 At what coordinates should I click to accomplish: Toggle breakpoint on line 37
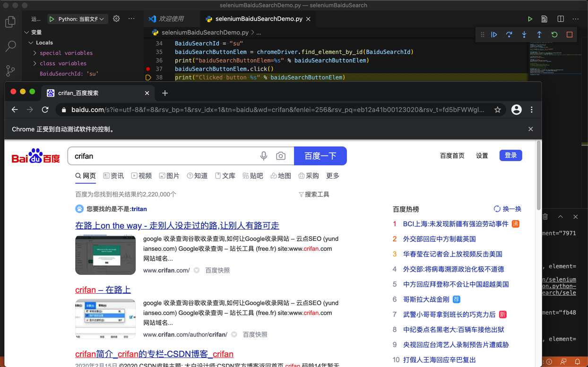point(148,69)
